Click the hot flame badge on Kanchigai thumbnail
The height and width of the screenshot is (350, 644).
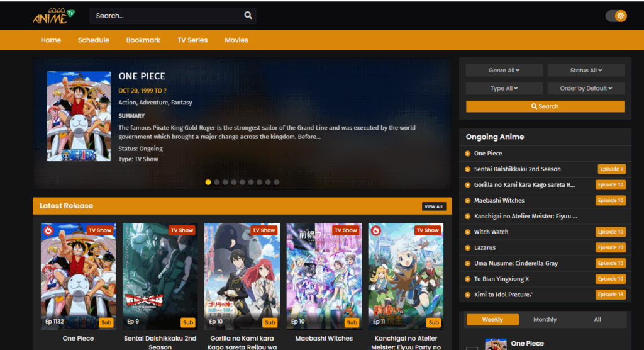[375, 230]
